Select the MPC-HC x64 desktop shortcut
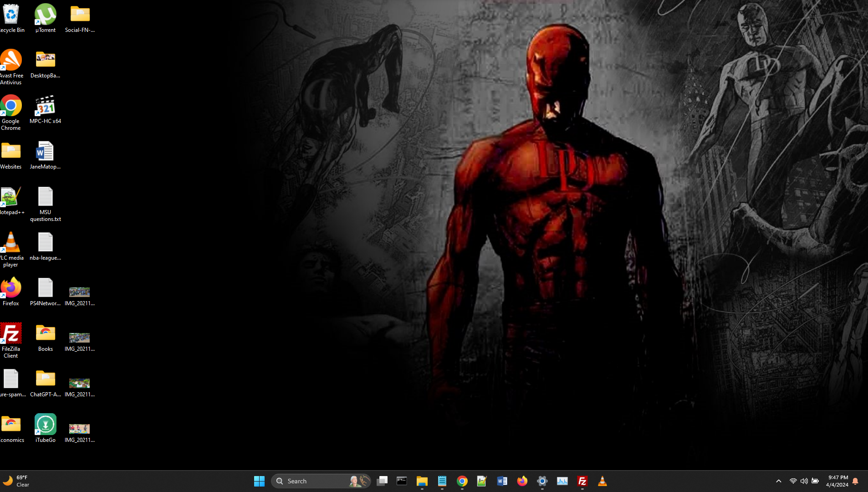Screen dimensions: 868x492 point(46,109)
